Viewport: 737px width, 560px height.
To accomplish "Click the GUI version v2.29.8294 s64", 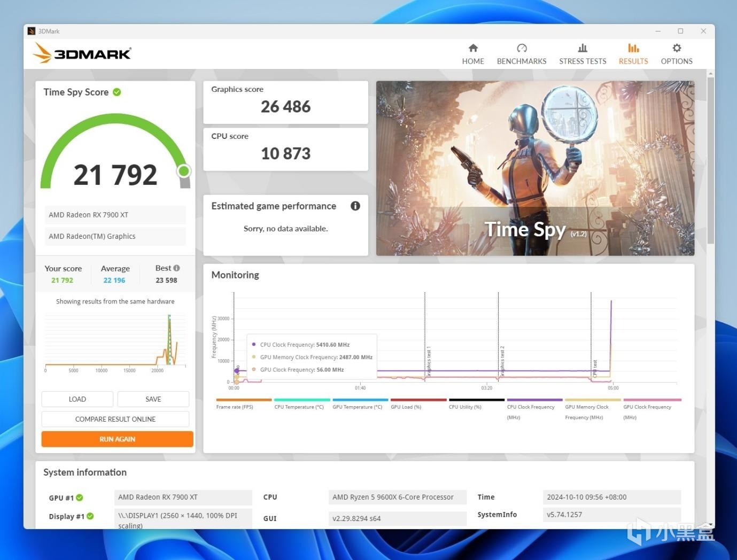I will click(397, 518).
